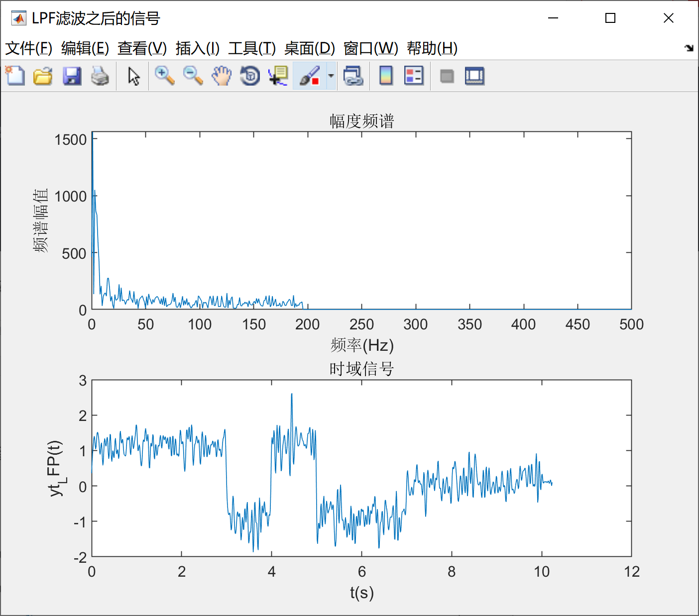Image resolution: width=699 pixels, height=616 pixels.
Task: Open the 插入(I) menu
Action: 198,48
